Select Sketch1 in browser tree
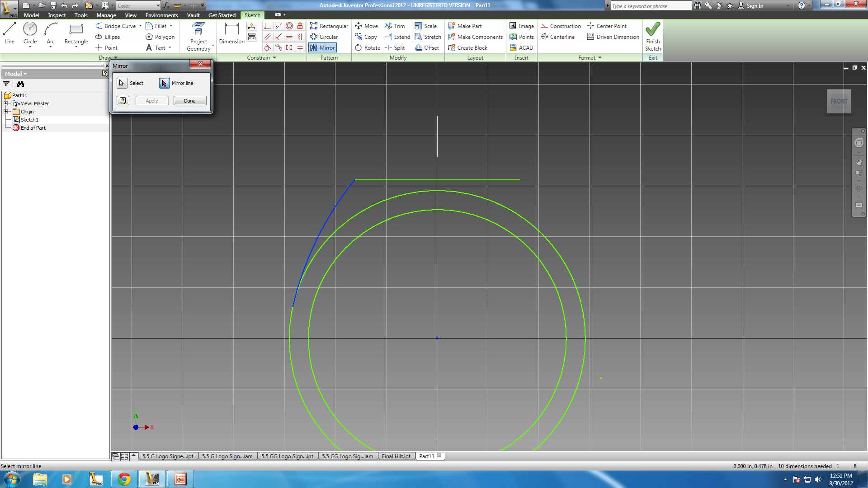The height and width of the screenshot is (488, 868). (29, 120)
